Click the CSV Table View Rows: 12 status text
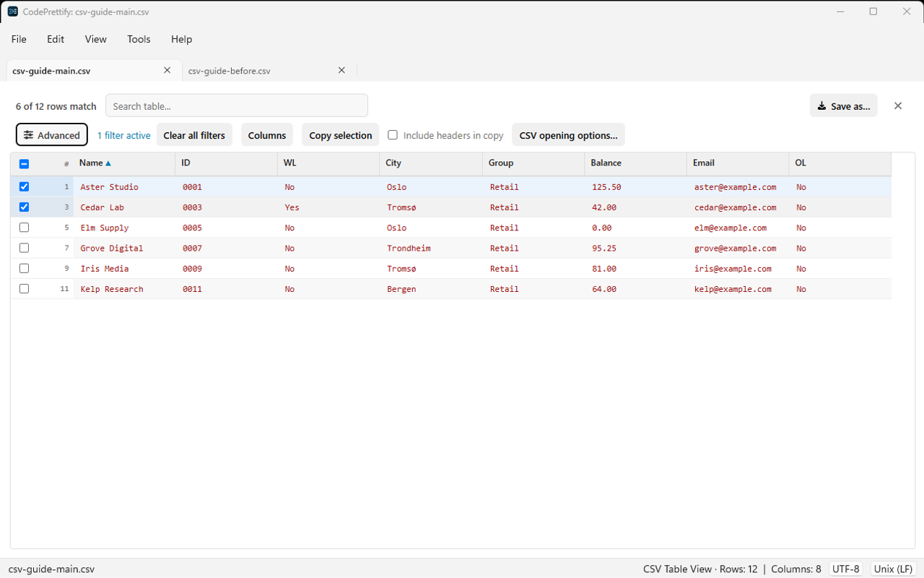Screen dimensions: 924x578 [x=700, y=569]
